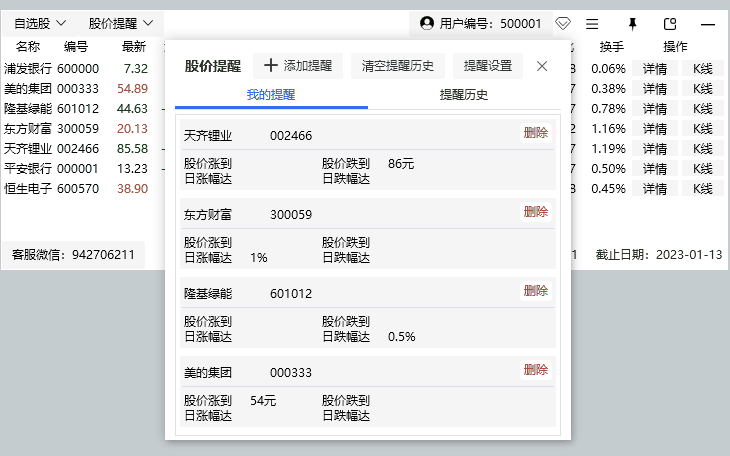Switch to 我的提醒 tab
Image resolution: width=730 pixels, height=456 pixels.
click(x=271, y=95)
